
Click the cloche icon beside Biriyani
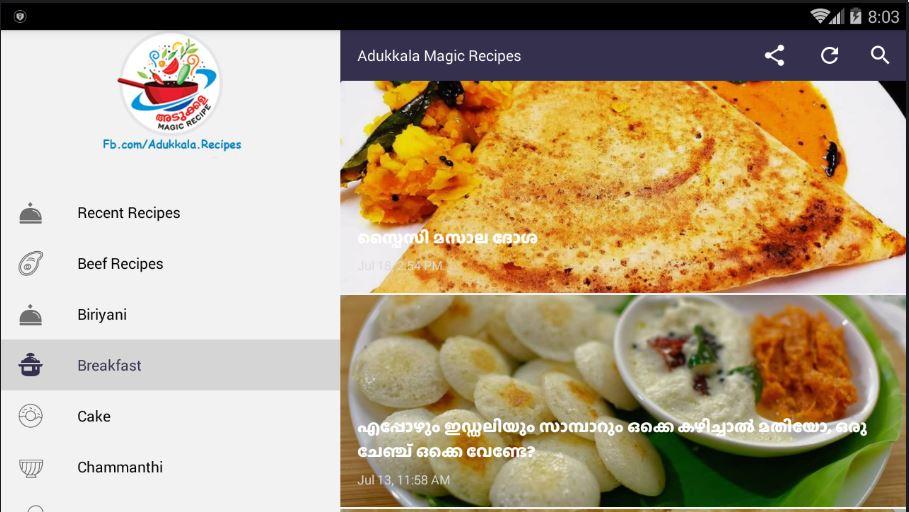pyautogui.click(x=30, y=315)
